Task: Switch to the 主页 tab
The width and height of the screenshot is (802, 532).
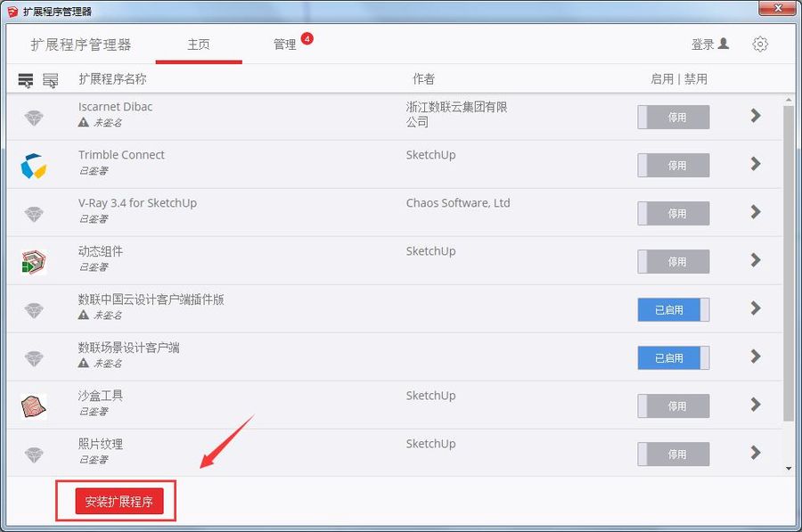Action: (x=199, y=45)
